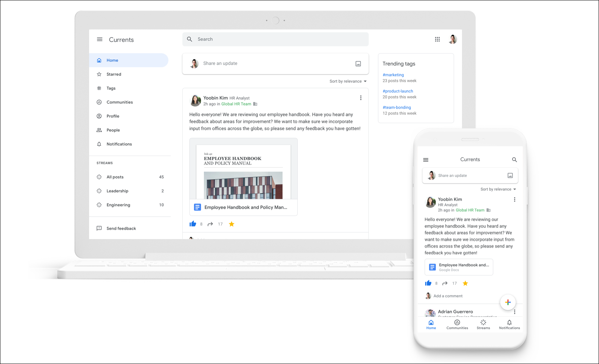Click the building icon beside desktop Global HR Team
Image resolution: width=599 pixels, height=364 pixels.
coord(255,104)
